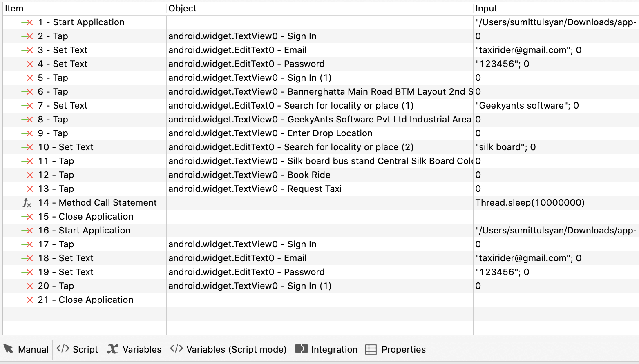The width and height of the screenshot is (639, 364).
Task: Open the Integration tab
Action: click(x=326, y=350)
